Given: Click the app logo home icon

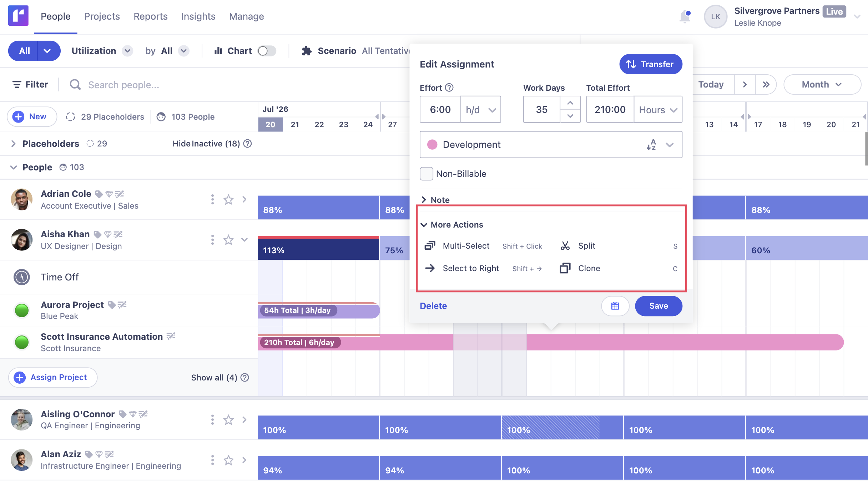Looking at the screenshot, I should [x=18, y=16].
